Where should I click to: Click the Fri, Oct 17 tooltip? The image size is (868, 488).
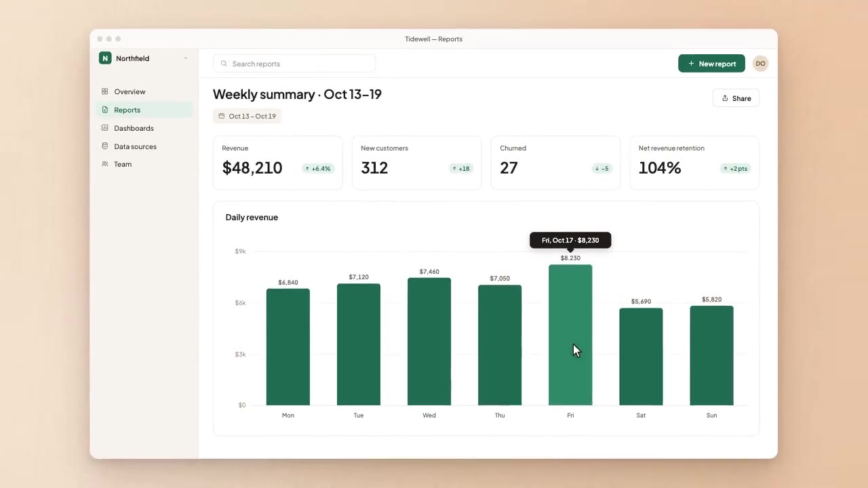[570, 240]
